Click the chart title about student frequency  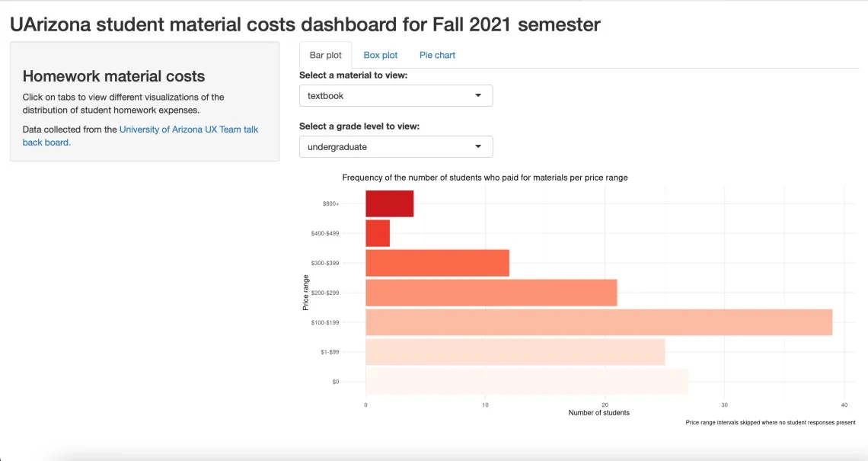tap(485, 177)
